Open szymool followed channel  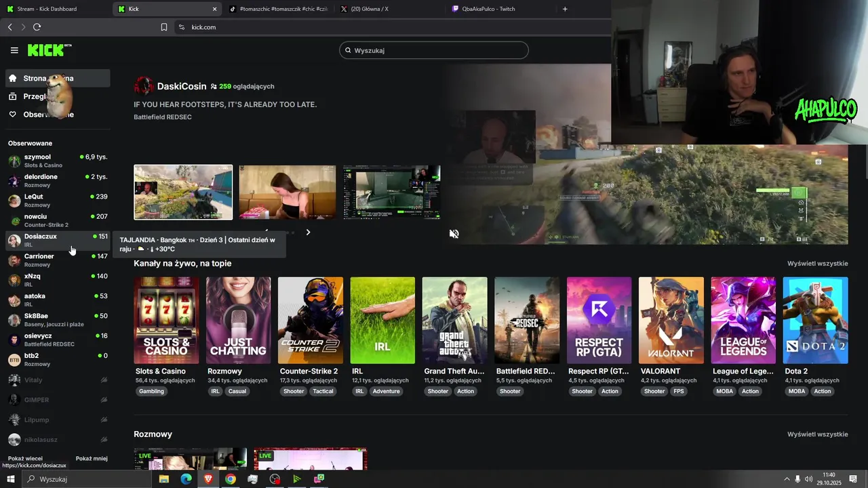click(58, 161)
